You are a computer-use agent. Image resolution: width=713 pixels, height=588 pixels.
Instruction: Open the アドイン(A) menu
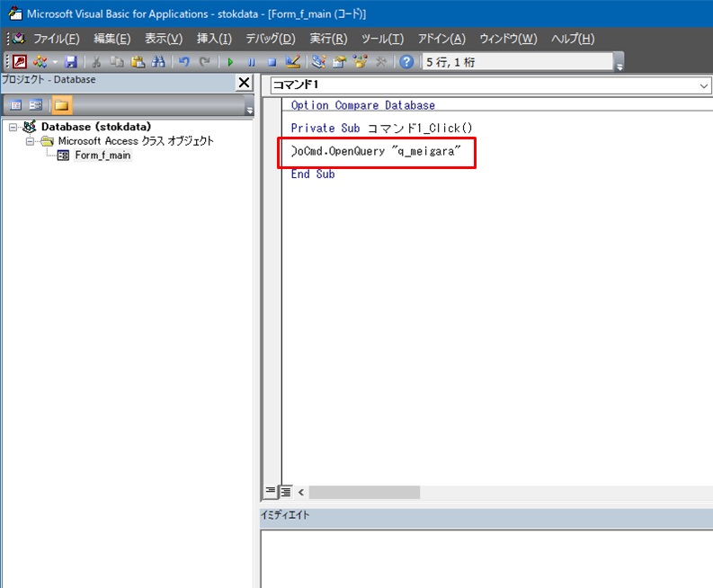(441, 39)
